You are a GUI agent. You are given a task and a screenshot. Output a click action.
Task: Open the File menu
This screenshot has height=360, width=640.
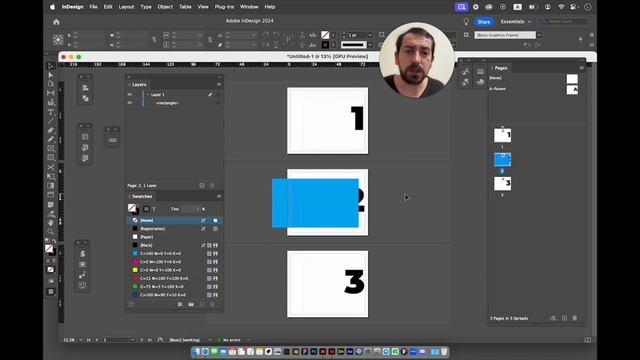(x=93, y=7)
